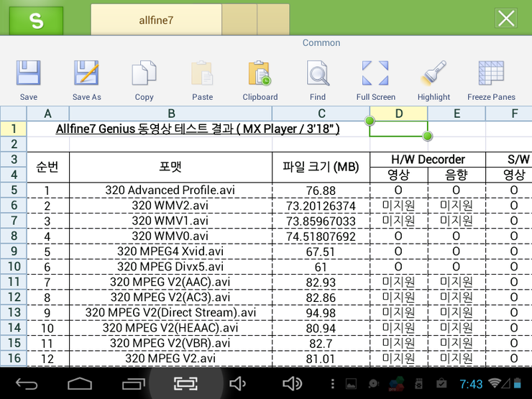This screenshot has width=532, height=399.
Task: Select row 10 header
Action: (x=14, y=266)
